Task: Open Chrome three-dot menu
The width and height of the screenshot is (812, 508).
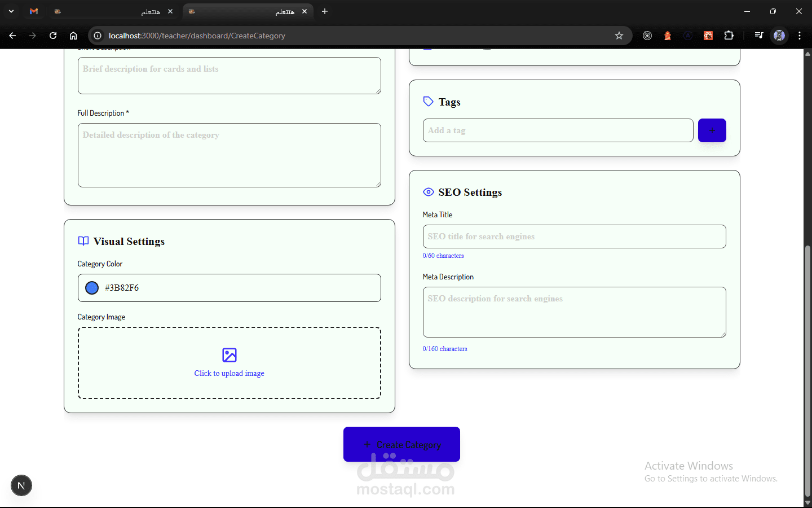Action: (x=800, y=36)
